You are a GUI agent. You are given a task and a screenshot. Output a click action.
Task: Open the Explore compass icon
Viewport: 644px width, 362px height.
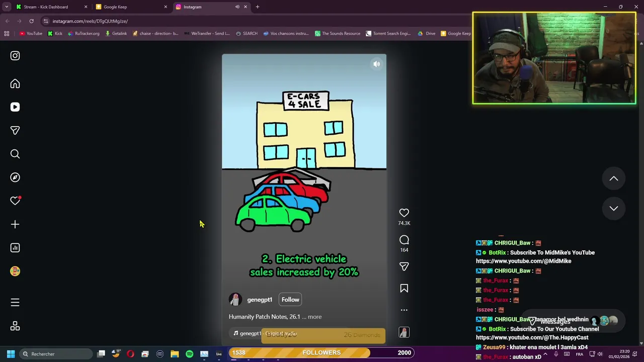click(x=15, y=177)
